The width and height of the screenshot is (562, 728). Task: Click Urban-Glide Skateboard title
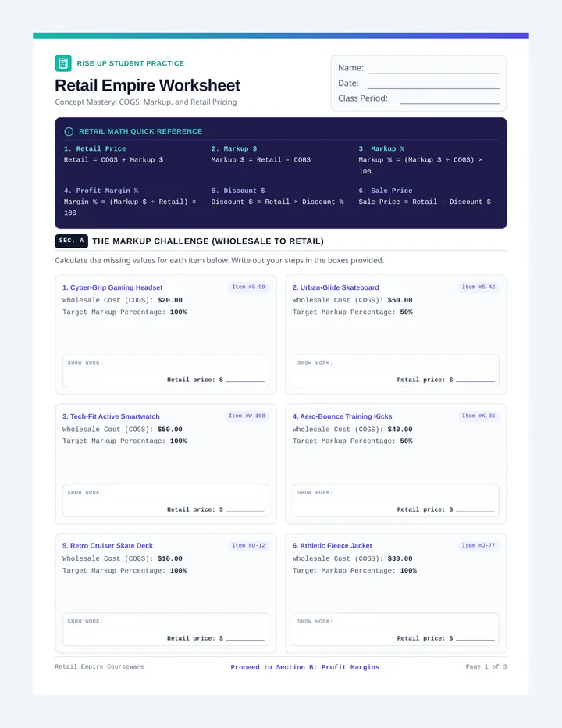coord(336,287)
